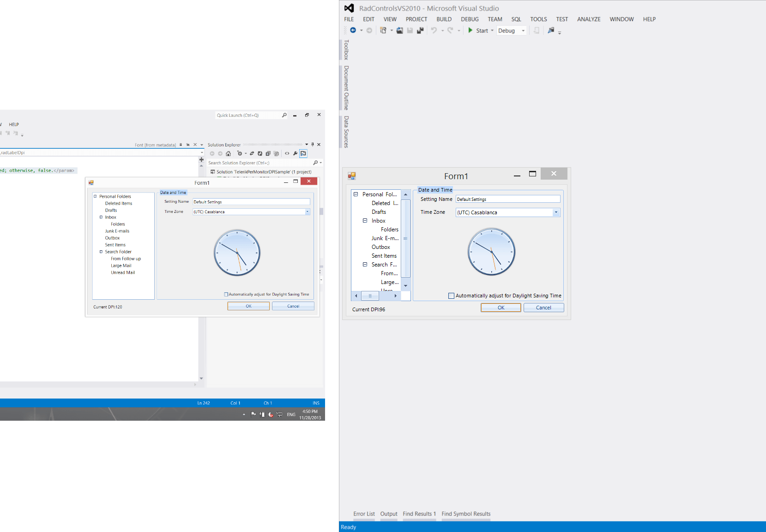Refresh the Solution Explorer
Viewport: 766px width, 532px height.
click(260, 154)
